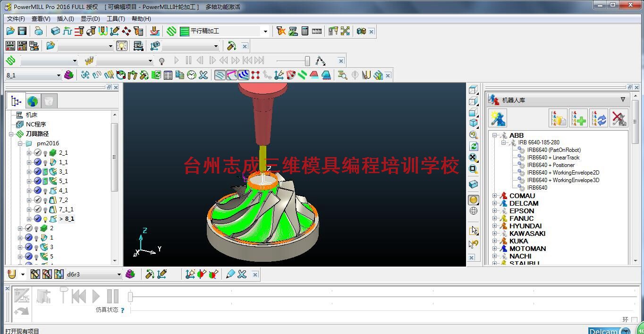Open the d6r3 tool dropdown

[x=119, y=274]
